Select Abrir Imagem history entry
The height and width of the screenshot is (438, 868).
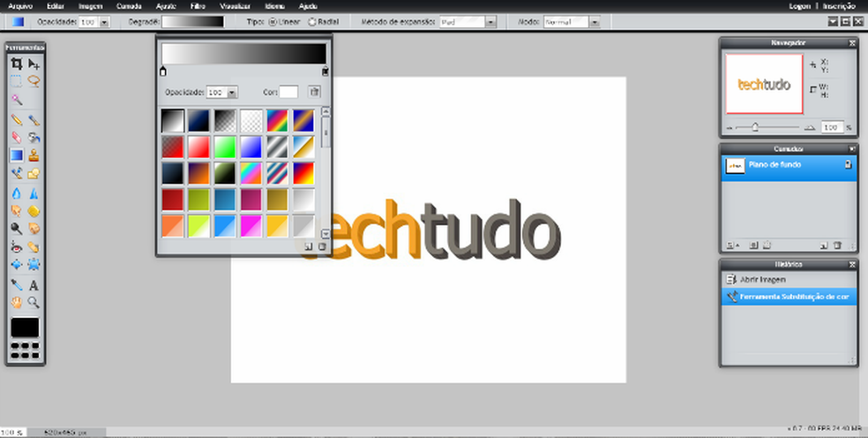tap(789, 280)
